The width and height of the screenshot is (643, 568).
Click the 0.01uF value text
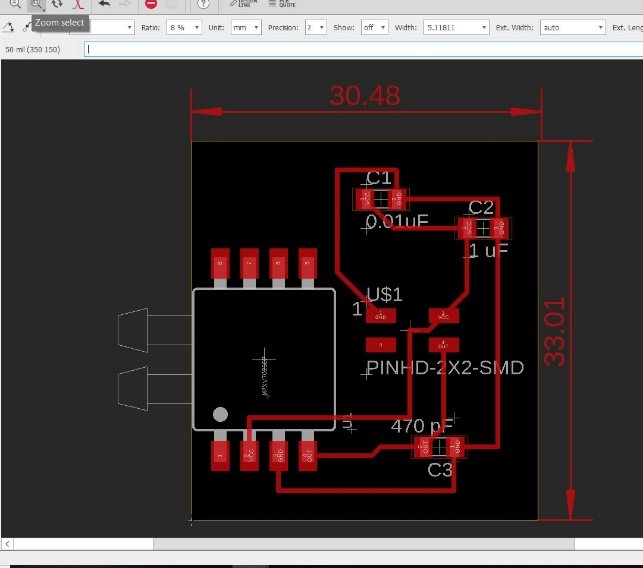(x=397, y=221)
